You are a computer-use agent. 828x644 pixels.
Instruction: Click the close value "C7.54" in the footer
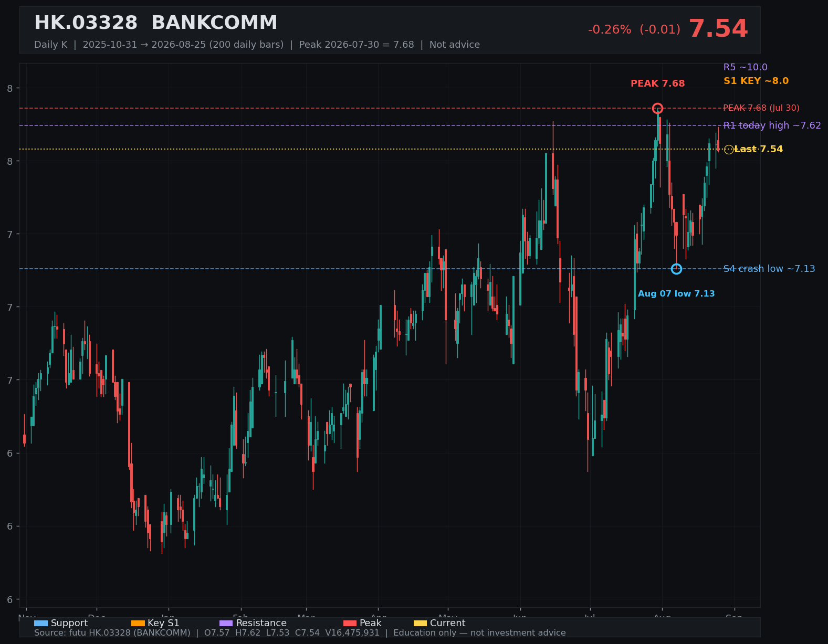point(307,633)
